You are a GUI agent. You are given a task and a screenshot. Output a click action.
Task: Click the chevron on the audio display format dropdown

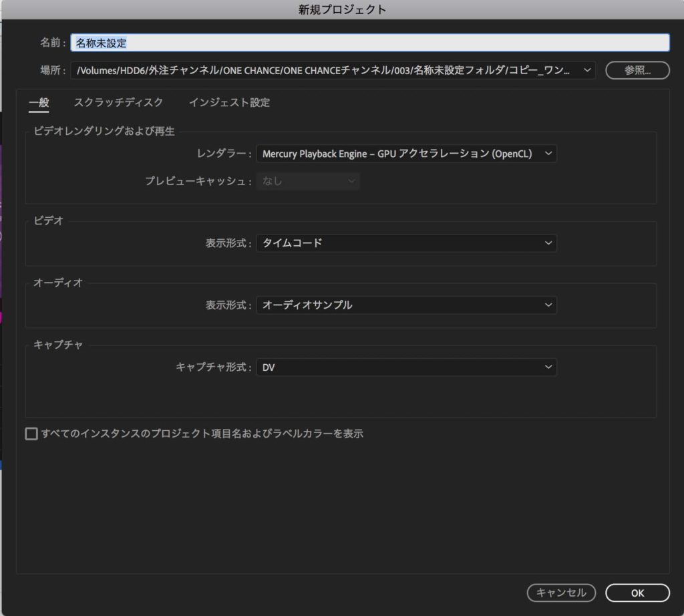tap(548, 305)
